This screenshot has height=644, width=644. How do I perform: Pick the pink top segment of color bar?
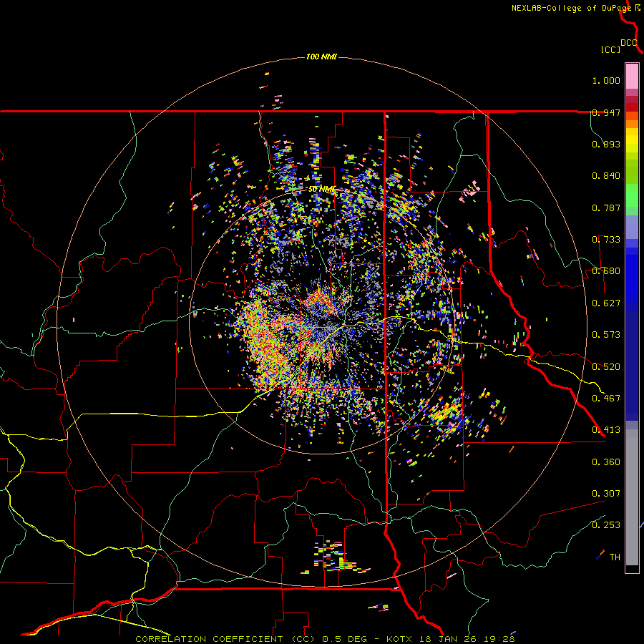(x=632, y=76)
